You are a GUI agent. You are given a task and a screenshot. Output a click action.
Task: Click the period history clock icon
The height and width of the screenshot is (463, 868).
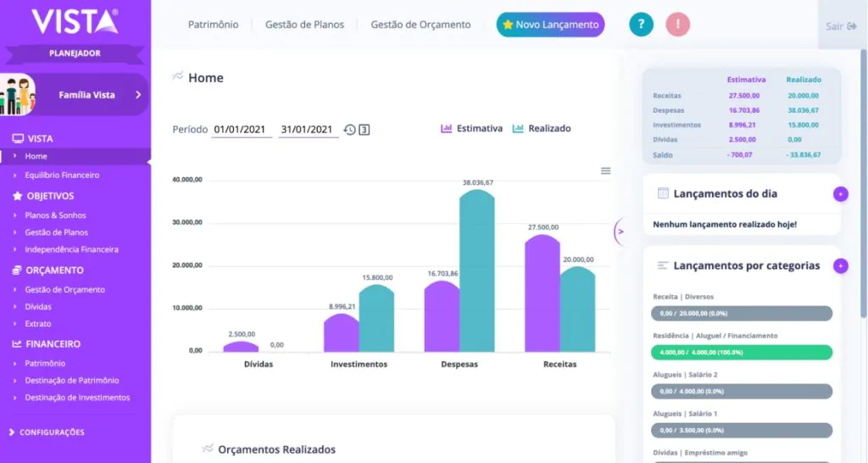[x=349, y=130]
